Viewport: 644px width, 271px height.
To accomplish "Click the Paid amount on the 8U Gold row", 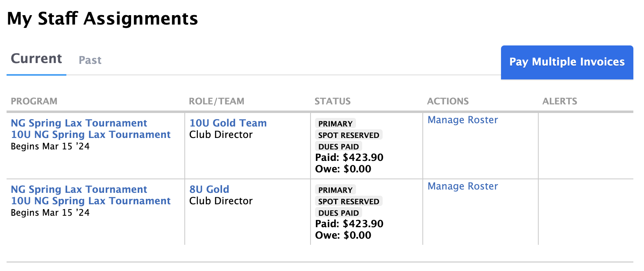I will [349, 224].
